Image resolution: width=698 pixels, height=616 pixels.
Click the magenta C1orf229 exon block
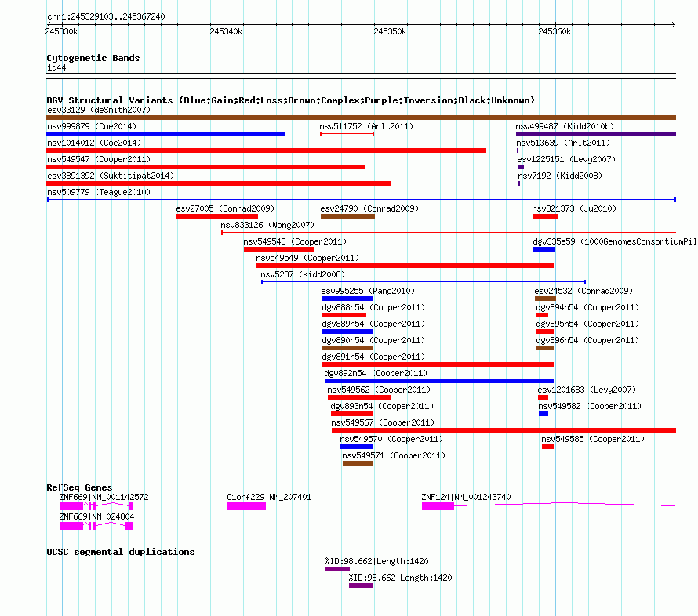click(246, 506)
